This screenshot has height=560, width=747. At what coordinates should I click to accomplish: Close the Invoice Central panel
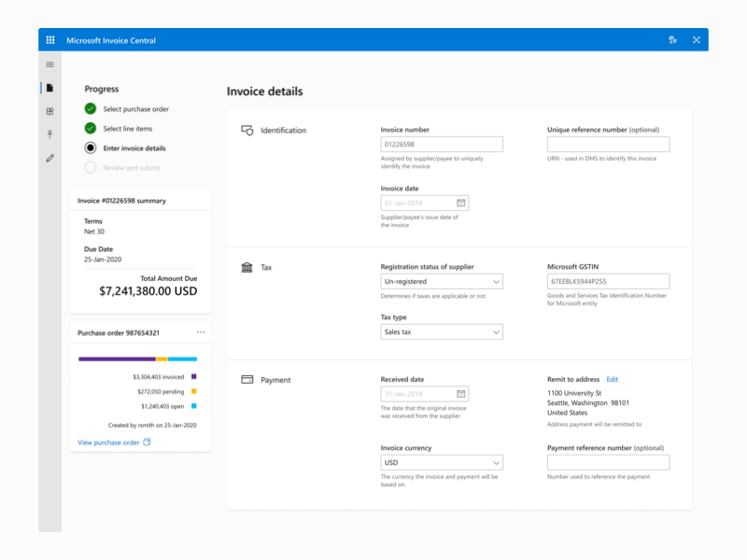[696, 40]
